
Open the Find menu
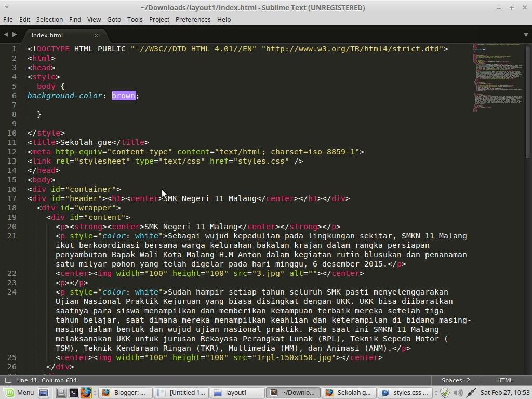click(75, 20)
